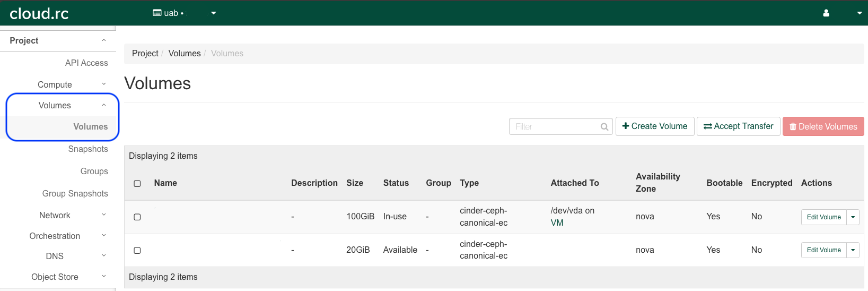Image resolution: width=868 pixels, height=291 pixels.
Task: Expand the Compute sidebar section
Action: 55,84
